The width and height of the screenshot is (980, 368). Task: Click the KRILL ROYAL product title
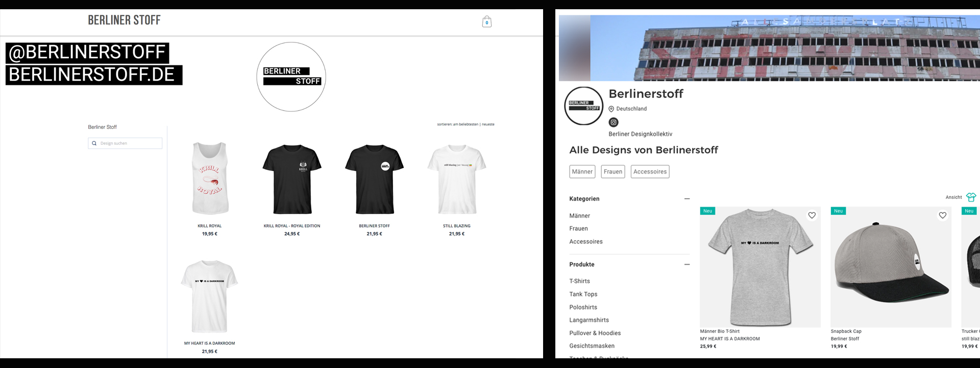[x=210, y=226]
